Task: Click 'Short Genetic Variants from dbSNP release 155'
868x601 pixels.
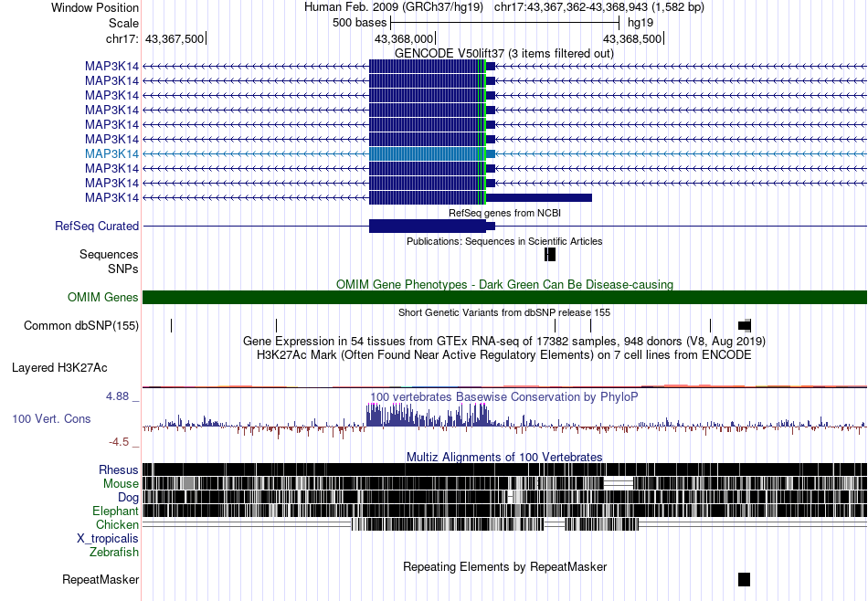Action: (x=504, y=312)
